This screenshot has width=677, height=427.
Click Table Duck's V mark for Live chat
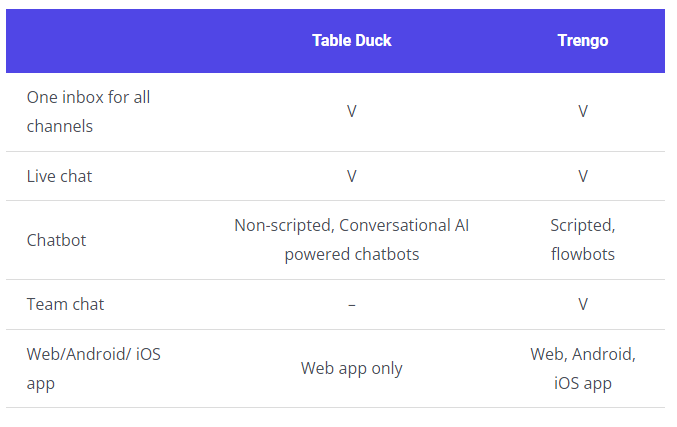(352, 176)
